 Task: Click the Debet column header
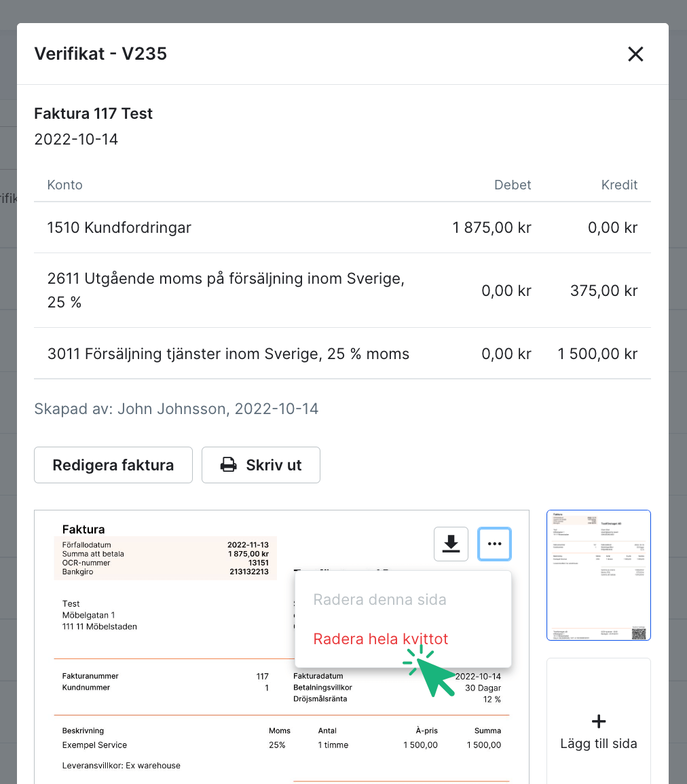click(x=513, y=185)
